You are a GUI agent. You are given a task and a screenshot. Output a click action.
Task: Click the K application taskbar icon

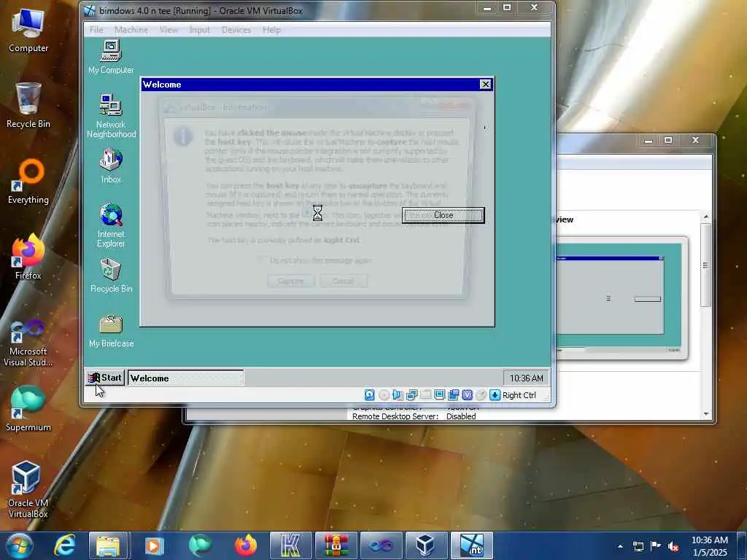coord(290,545)
